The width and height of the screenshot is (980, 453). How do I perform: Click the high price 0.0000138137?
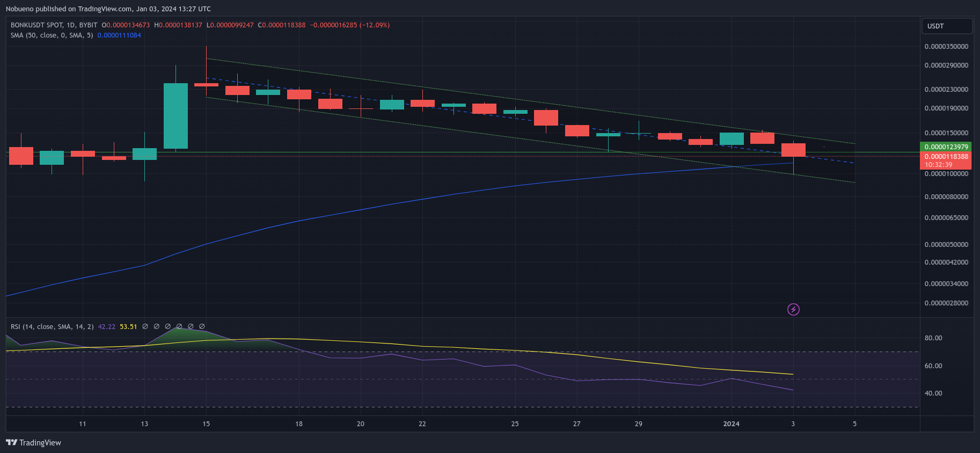pyautogui.click(x=180, y=25)
